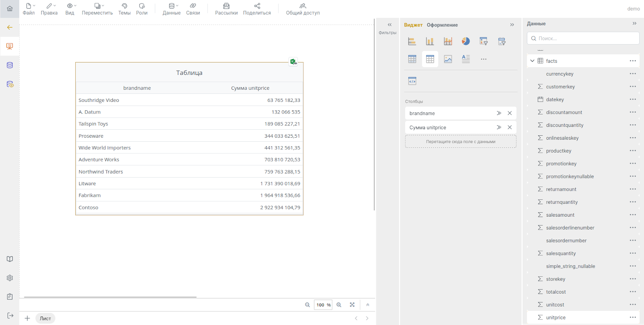Open Рассылки in the toolbar
The image size is (644, 325).
(226, 9)
